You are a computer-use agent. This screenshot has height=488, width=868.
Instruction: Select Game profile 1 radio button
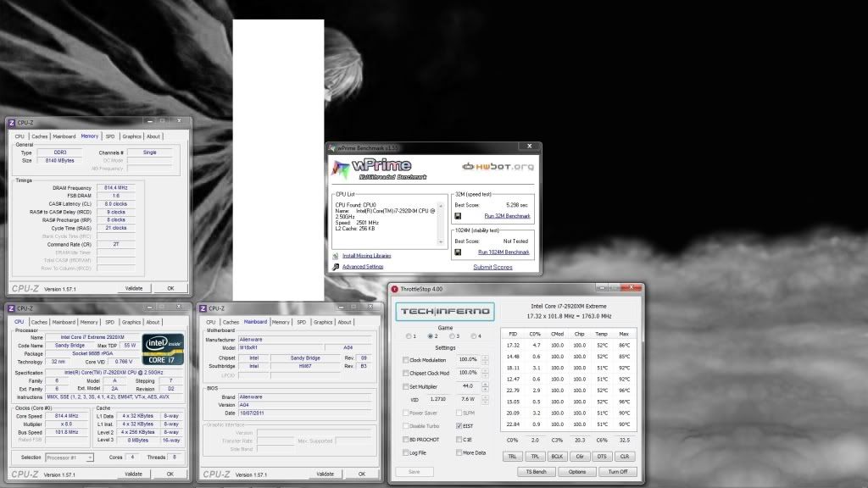point(409,336)
